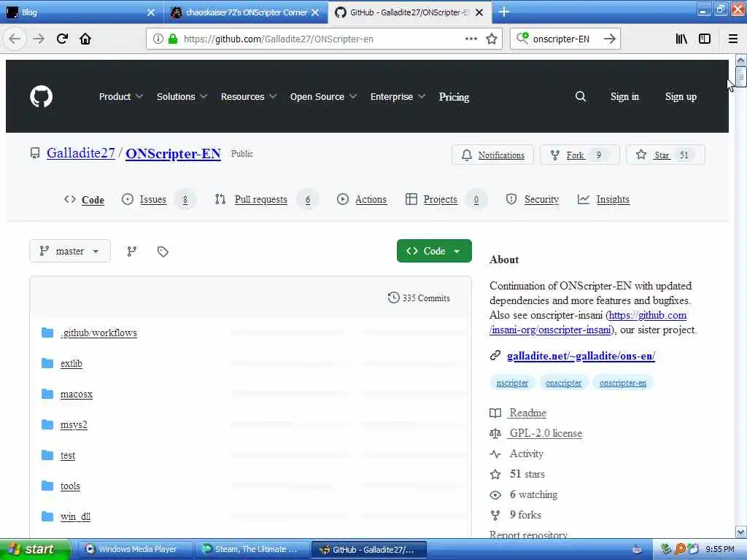The height and width of the screenshot is (560, 747).
Task: Click the eye icon beside 6 watching
Action: tap(495, 495)
